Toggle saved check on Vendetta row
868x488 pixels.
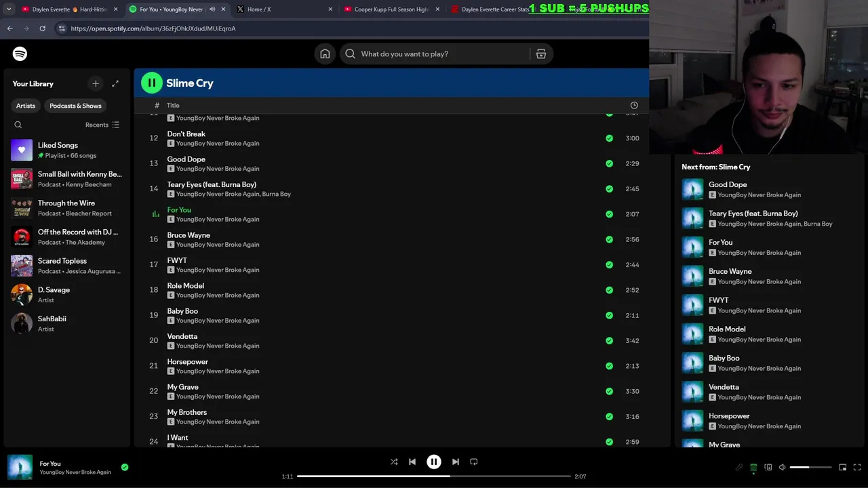pos(609,340)
